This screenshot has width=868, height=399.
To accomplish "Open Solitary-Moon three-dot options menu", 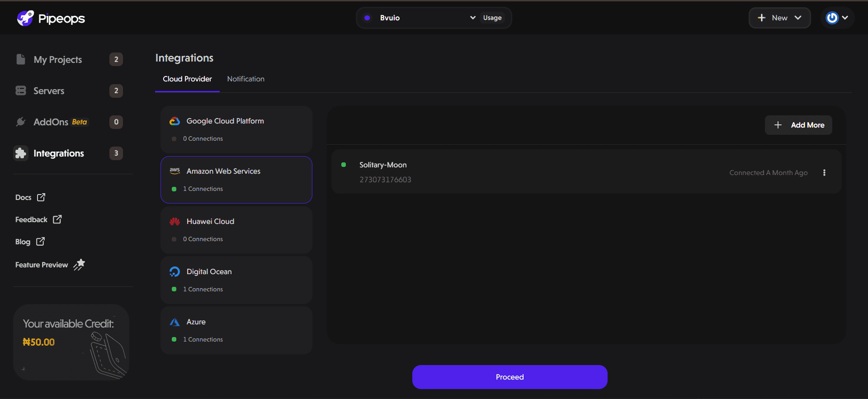I will [x=824, y=172].
